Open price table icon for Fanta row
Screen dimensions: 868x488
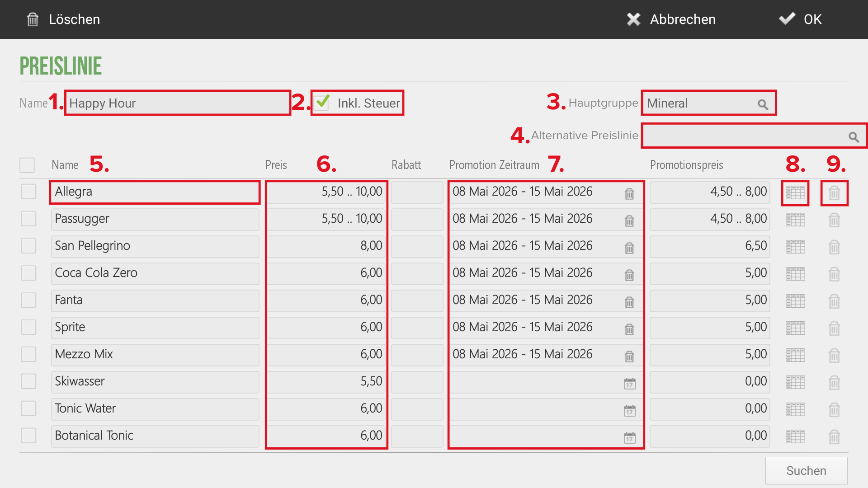pyautogui.click(x=795, y=301)
